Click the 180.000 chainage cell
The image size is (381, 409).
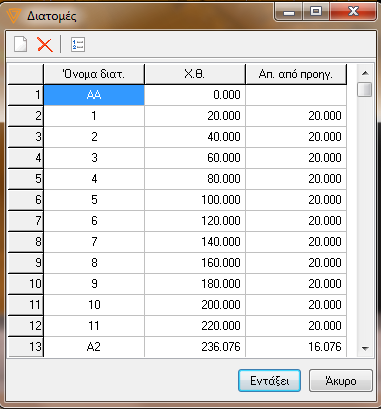(195, 284)
